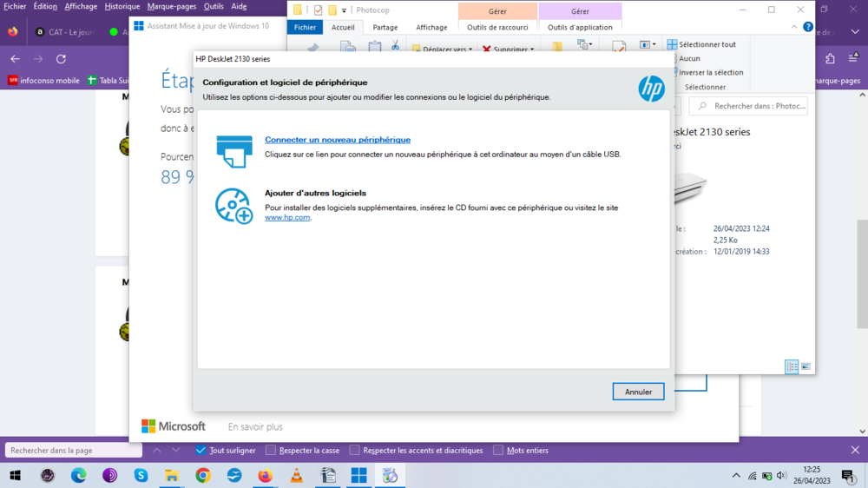
Task: Open Google Chrome from the taskbar
Action: [x=203, y=476]
